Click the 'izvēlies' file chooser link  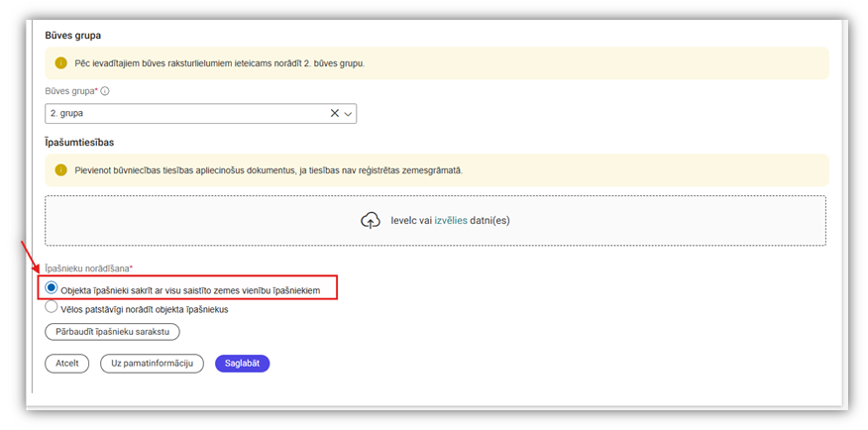(x=450, y=221)
